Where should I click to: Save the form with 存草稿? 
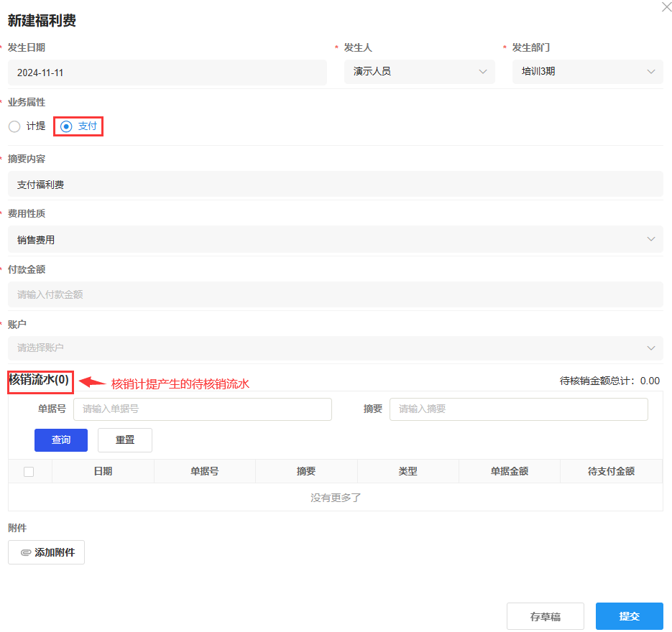click(x=545, y=616)
